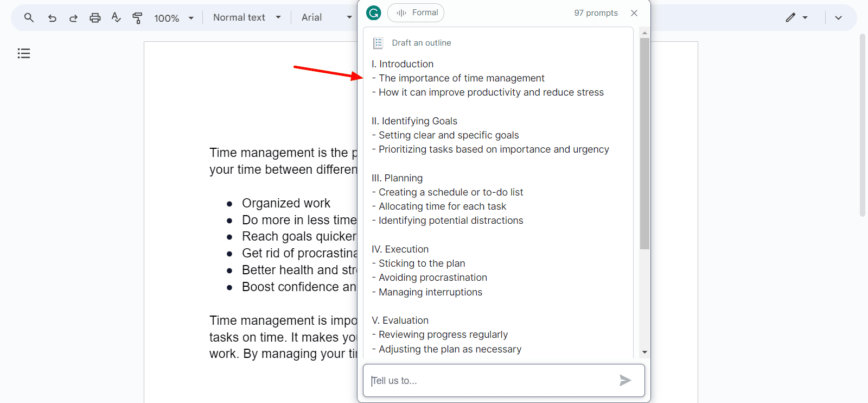
Task: Close the Grammarly assistant panel
Action: [634, 13]
